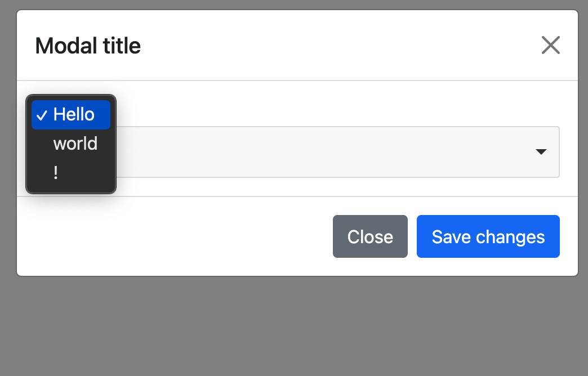Click the highlighted blue Hello row
This screenshot has width=588, height=376.
point(71,115)
